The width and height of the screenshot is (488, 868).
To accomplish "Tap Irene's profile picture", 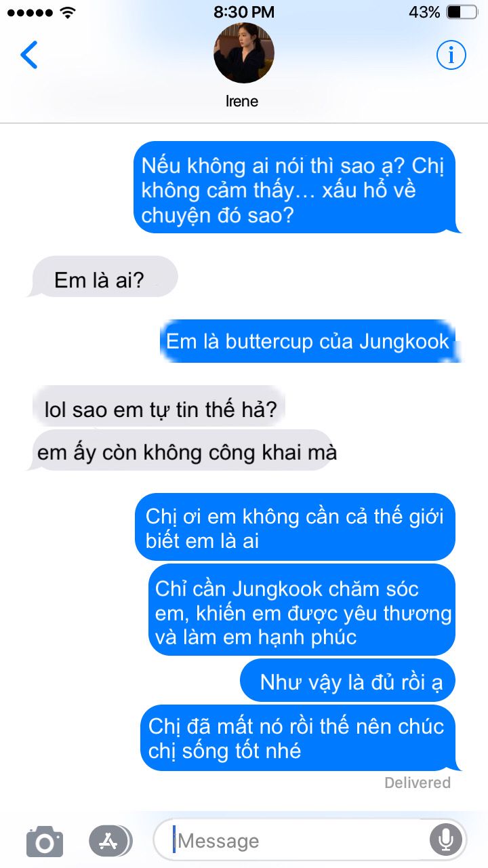I will point(244,53).
